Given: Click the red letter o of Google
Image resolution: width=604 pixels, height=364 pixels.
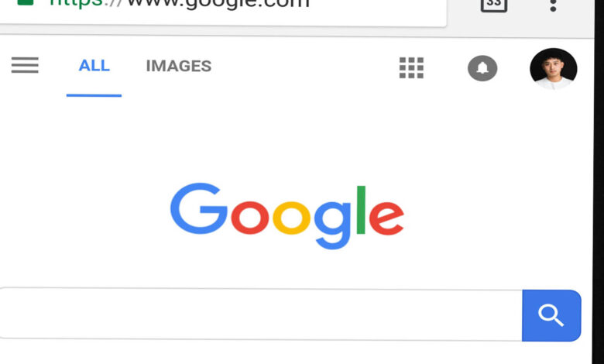Looking at the screenshot, I should coord(249,218).
